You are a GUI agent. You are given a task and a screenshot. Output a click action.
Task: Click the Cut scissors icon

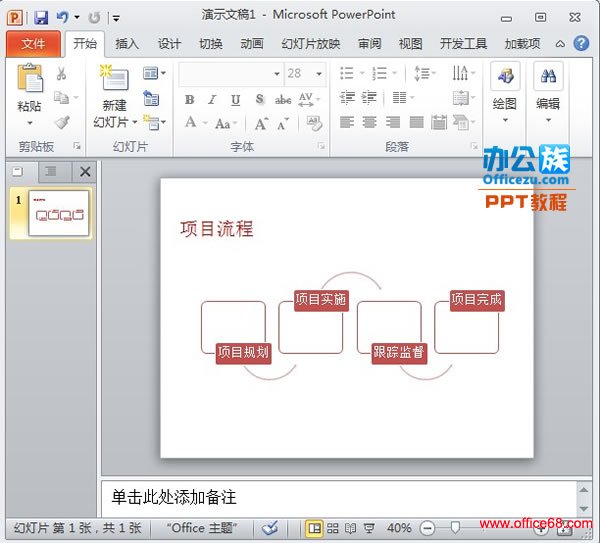[61, 73]
